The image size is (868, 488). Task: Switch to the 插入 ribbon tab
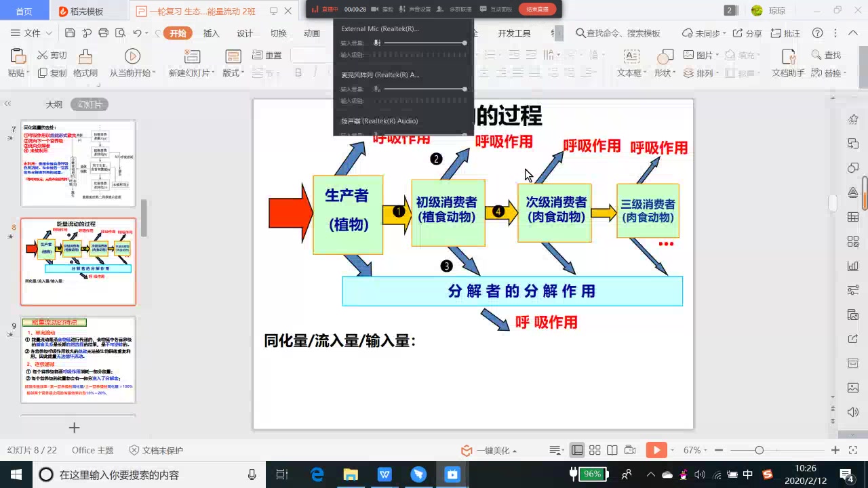pos(211,33)
